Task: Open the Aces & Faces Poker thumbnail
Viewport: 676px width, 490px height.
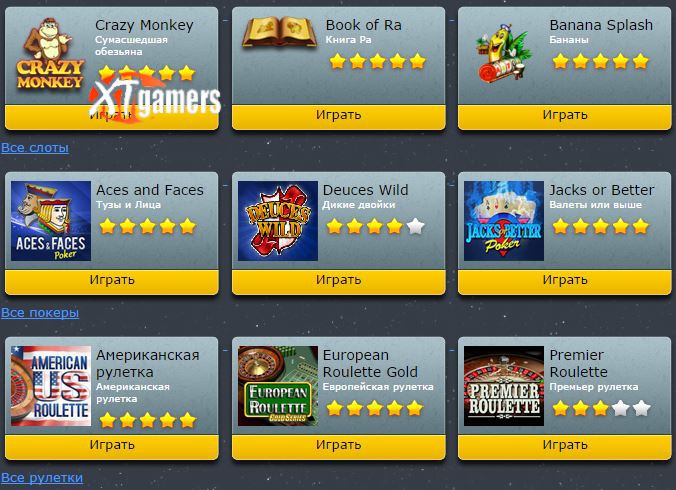Action: 51,221
